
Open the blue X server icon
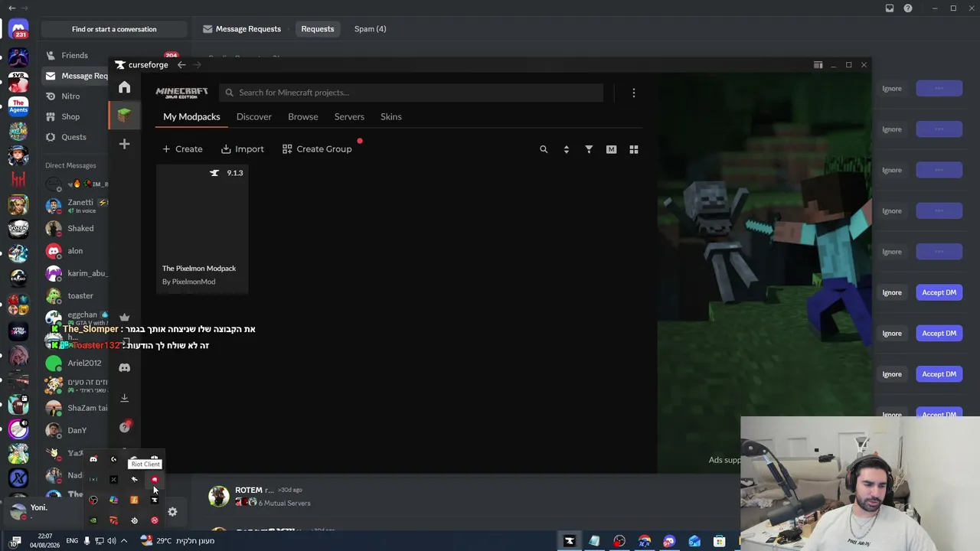point(18,478)
